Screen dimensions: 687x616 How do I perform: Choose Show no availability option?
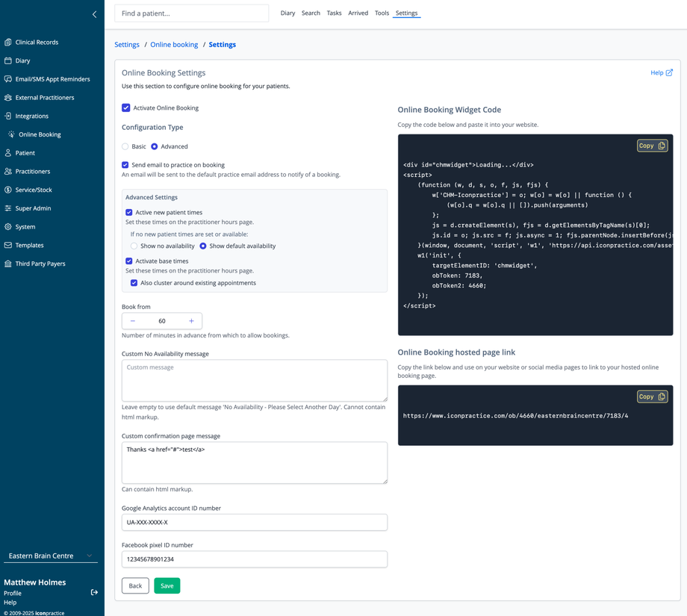coord(134,246)
